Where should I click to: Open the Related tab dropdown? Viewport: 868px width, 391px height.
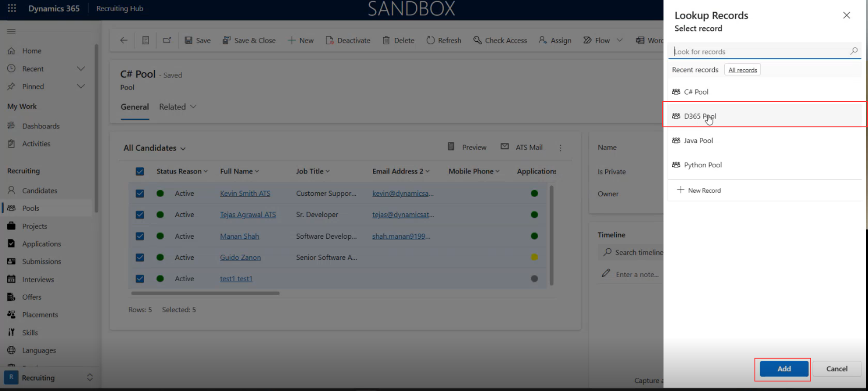point(177,107)
